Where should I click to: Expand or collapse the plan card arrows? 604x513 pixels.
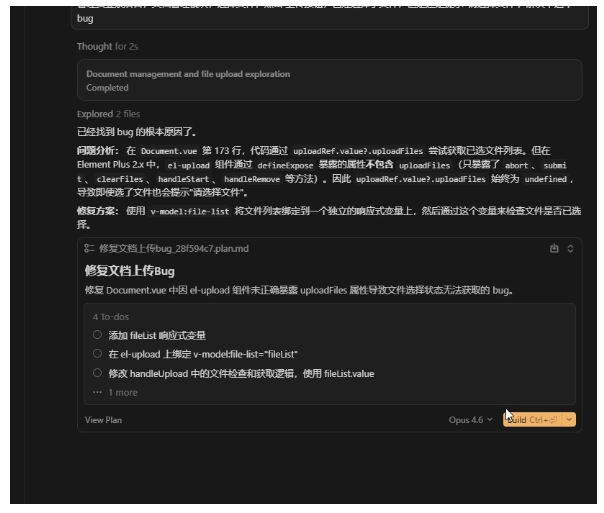[x=570, y=248]
